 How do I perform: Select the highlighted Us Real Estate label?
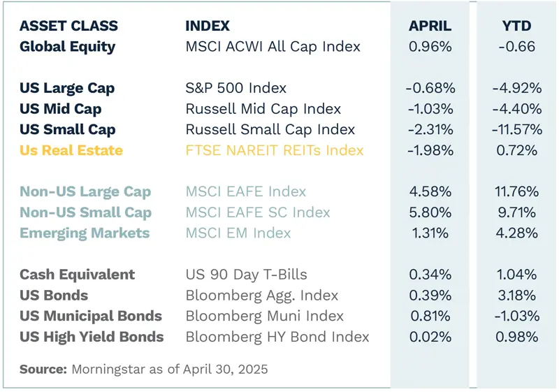pyautogui.click(x=71, y=150)
